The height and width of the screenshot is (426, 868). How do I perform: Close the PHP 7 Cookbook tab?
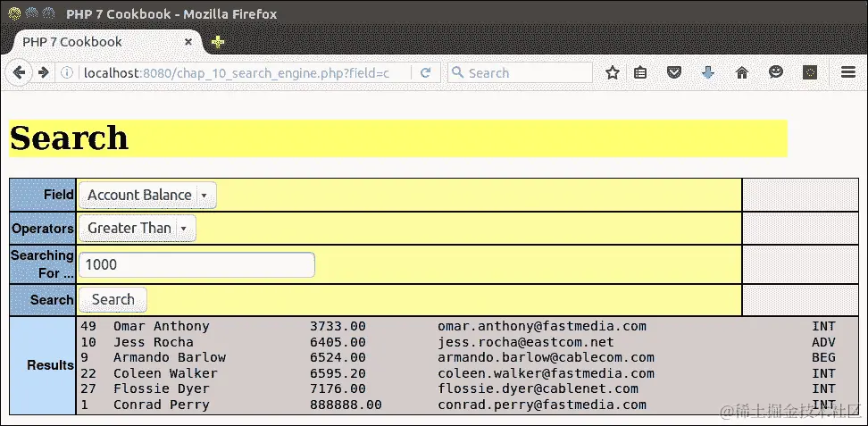188,42
